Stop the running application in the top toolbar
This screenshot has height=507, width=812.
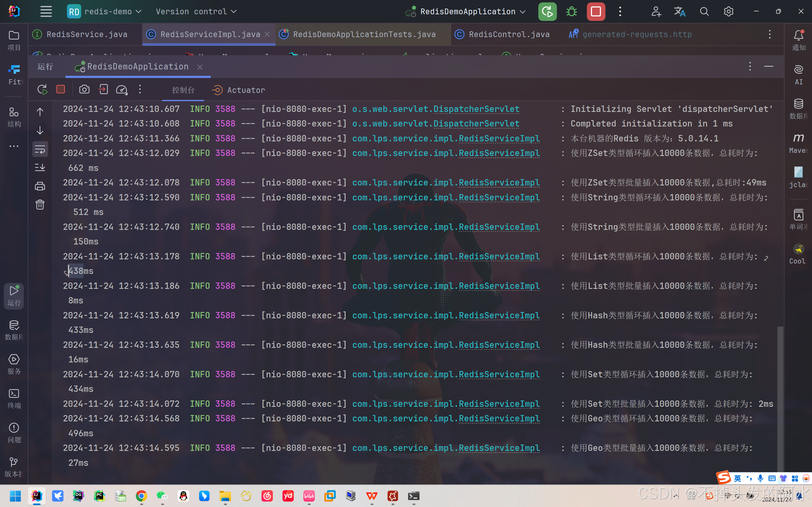pos(596,12)
